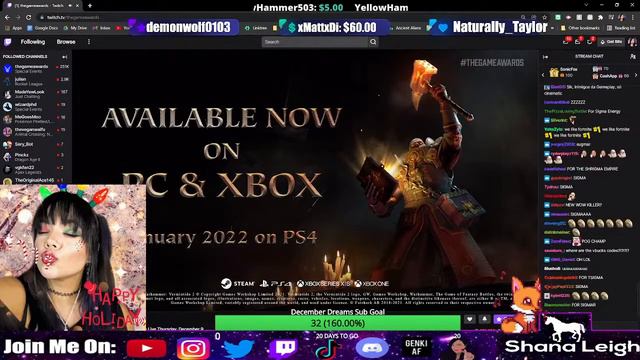The height and width of the screenshot is (360, 640).
Task: Click the zoom magnifier icon in address bar
Action: [523, 17]
